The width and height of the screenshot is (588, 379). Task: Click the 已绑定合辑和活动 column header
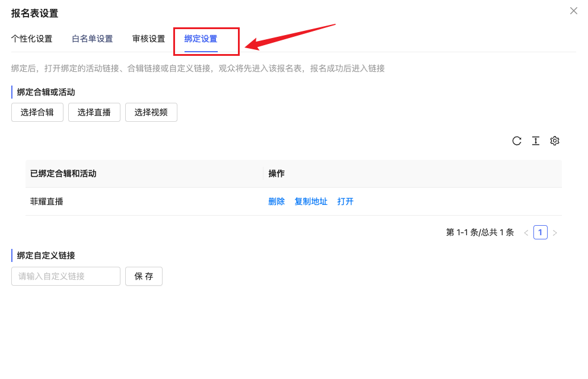63,173
